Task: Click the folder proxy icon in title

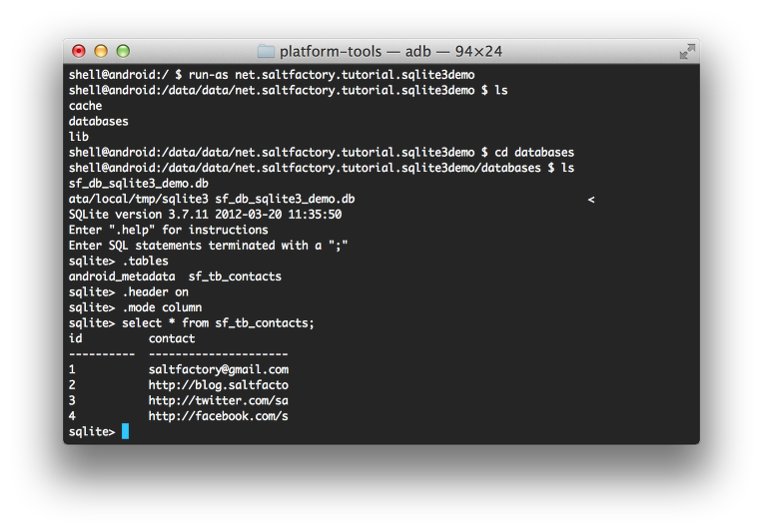Action: (x=266, y=51)
